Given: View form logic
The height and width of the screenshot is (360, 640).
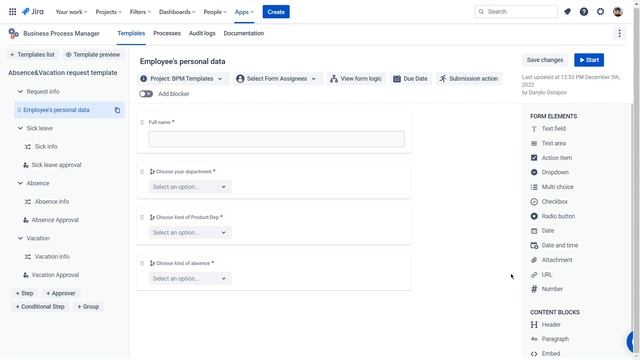Looking at the screenshot, I should click(356, 79).
